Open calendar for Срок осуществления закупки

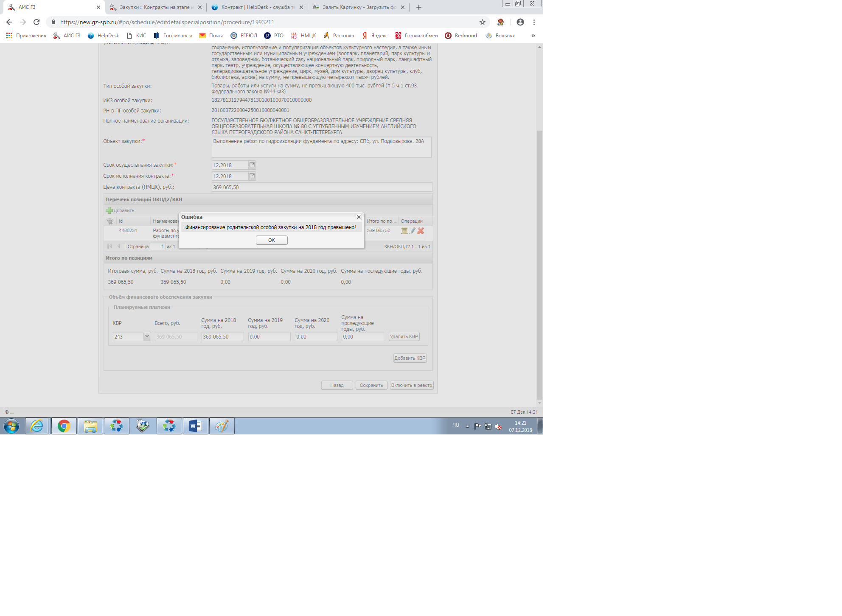252,165
